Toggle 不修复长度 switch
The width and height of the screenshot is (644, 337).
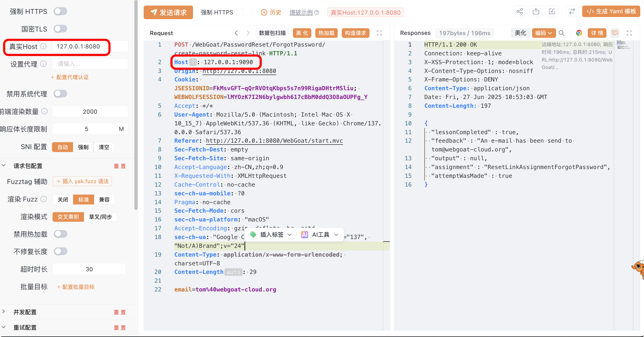[x=61, y=251]
